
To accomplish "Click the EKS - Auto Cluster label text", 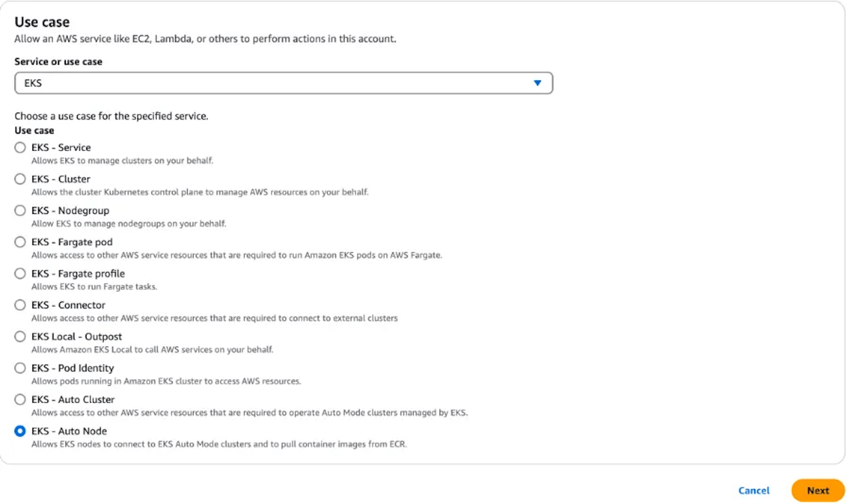I will click(73, 400).
